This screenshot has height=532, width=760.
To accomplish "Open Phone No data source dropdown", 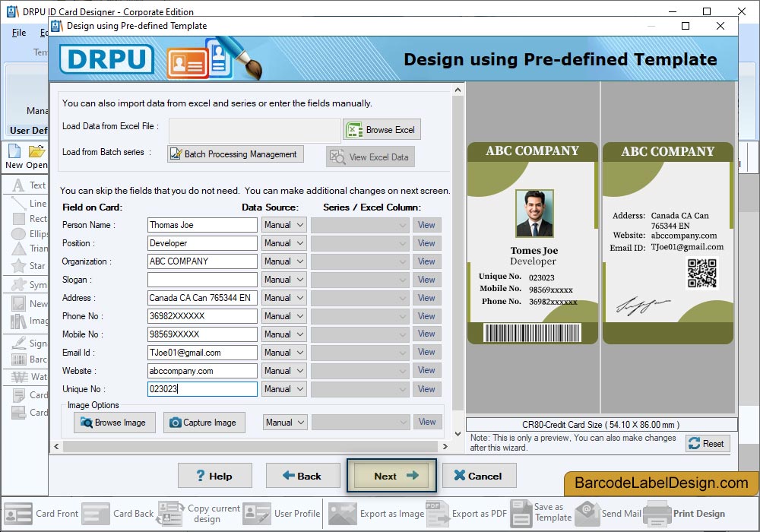I will click(284, 316).
